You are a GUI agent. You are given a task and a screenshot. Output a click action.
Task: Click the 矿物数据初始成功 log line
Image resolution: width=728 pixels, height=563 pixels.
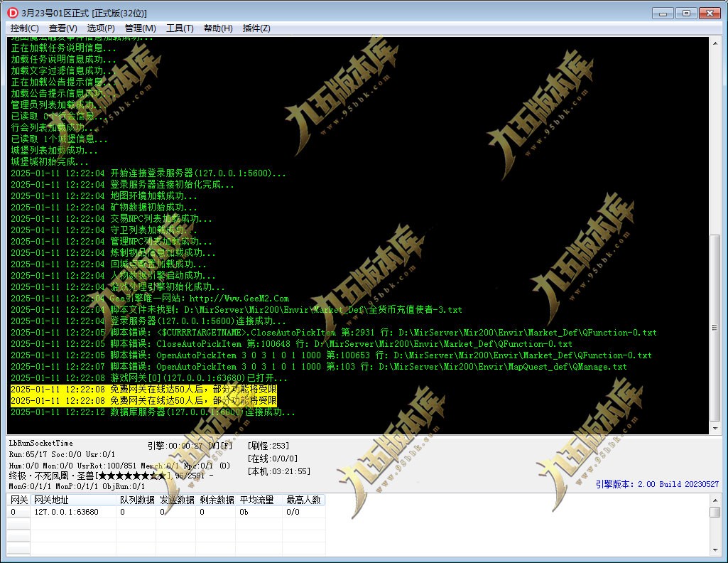104,207
